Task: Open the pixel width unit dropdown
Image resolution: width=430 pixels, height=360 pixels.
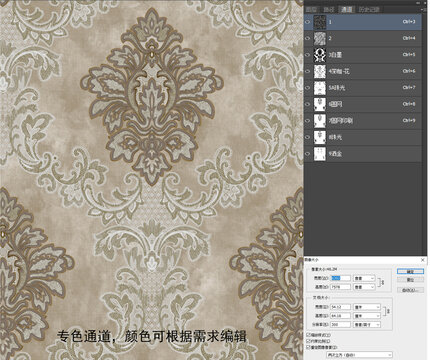Action: tap(364, 278)
